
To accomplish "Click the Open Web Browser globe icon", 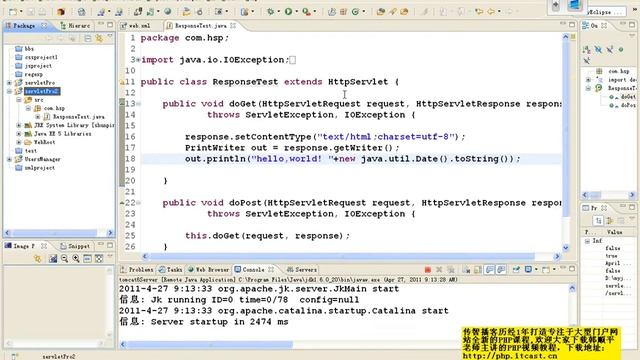I will tap(167, 12).
